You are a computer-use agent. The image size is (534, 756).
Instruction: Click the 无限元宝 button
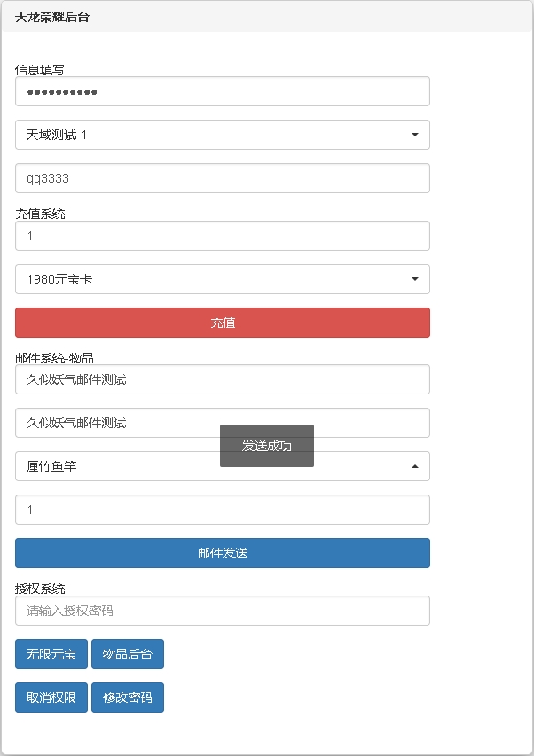click(x=51, y=654)
